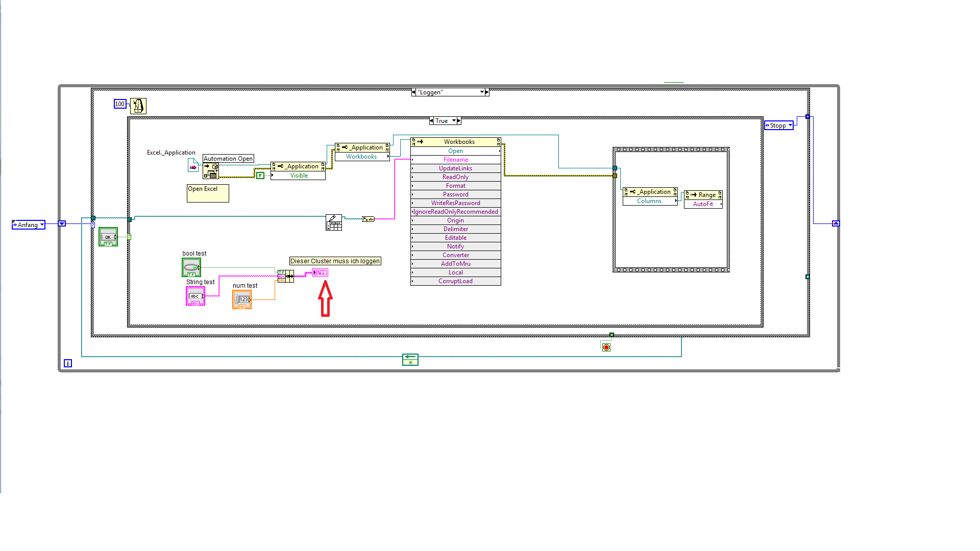Click the cluster indicator above red arrow
Screen dimensions: 980x551
point(320,272)
